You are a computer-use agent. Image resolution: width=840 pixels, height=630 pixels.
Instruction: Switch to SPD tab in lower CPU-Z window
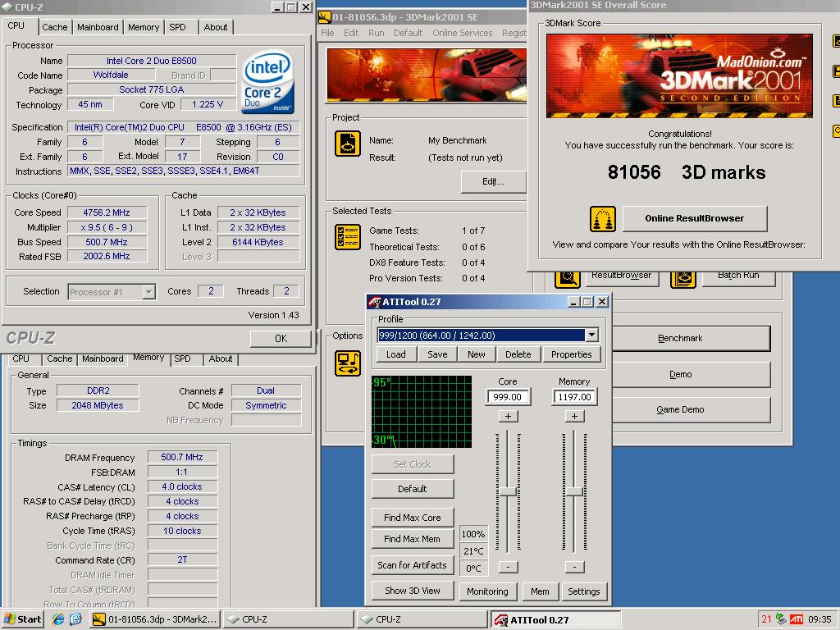pyautogui.click(x=182, y=359)
